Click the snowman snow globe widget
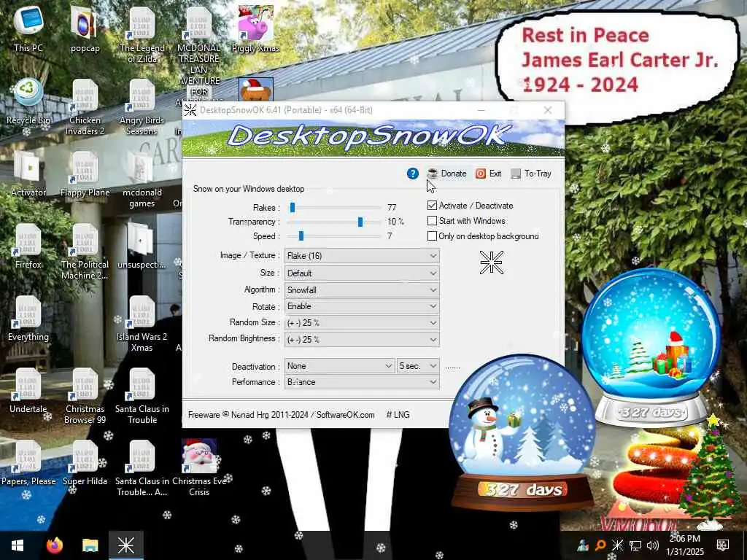Screen dimensions: 747x560 pos(522,431)
